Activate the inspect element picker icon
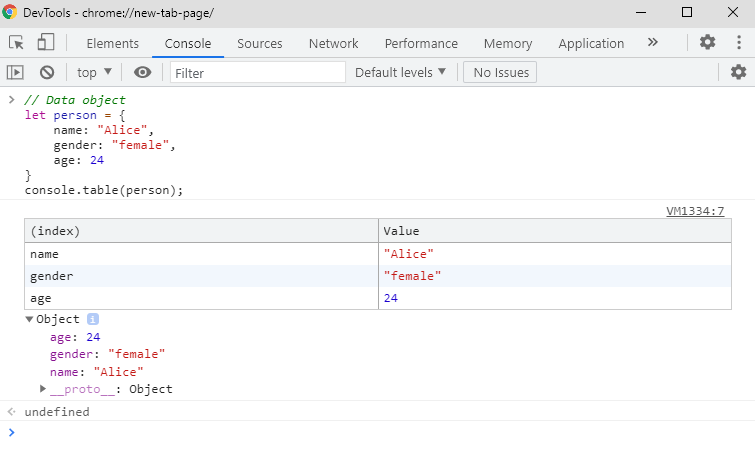This screenshot has width=755, height=449. [17, 43]
